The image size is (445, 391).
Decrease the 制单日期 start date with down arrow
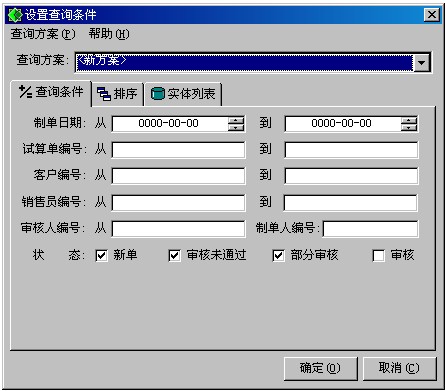(x=236, y=128)
